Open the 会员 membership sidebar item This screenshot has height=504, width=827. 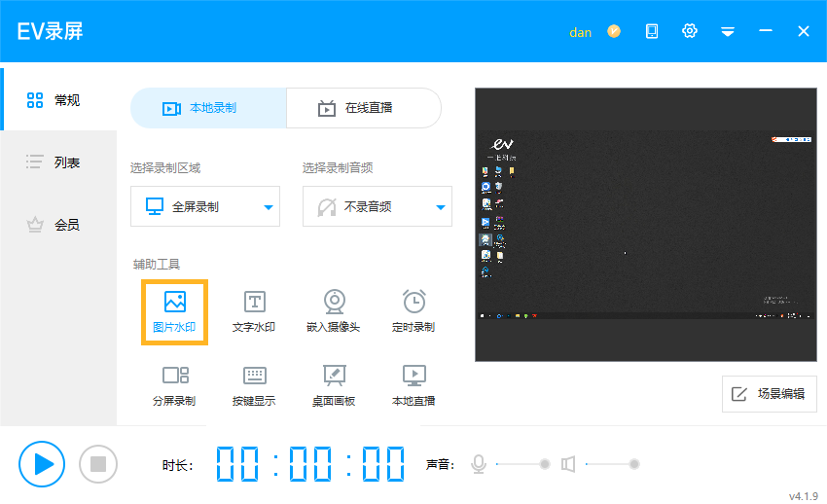58,225
